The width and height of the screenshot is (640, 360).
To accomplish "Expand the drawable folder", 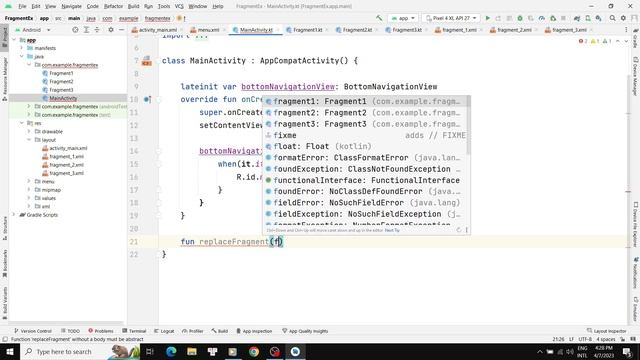I will 29,131.
